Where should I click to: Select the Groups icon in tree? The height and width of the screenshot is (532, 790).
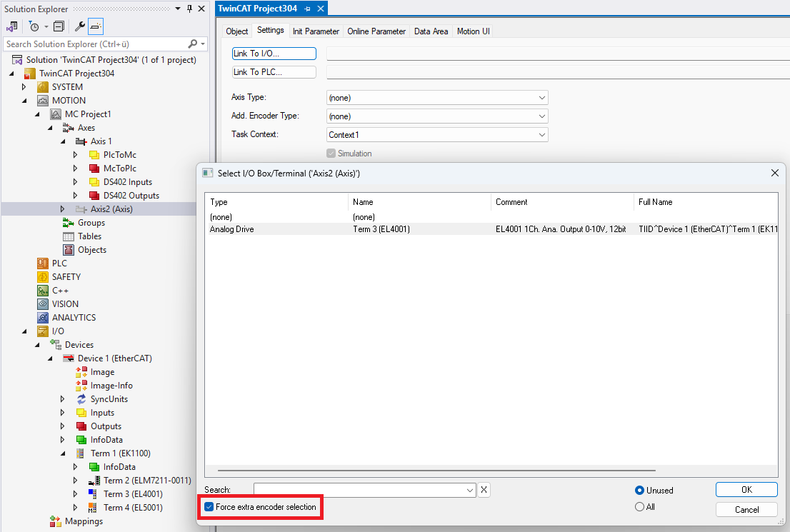point(69,223)
